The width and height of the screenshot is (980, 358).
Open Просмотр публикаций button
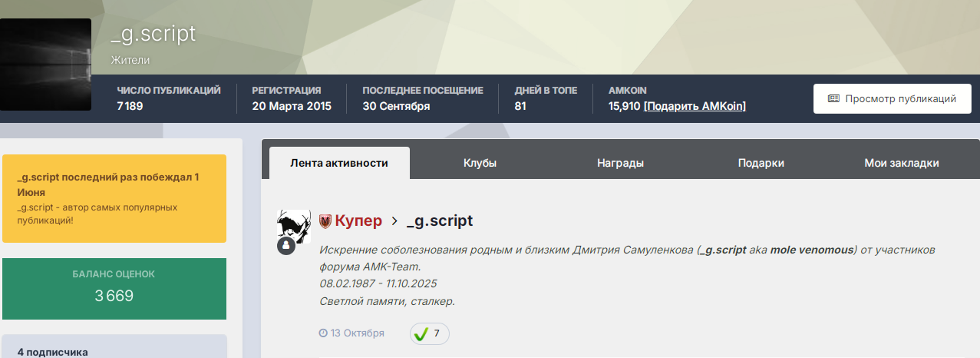(892, 98)
